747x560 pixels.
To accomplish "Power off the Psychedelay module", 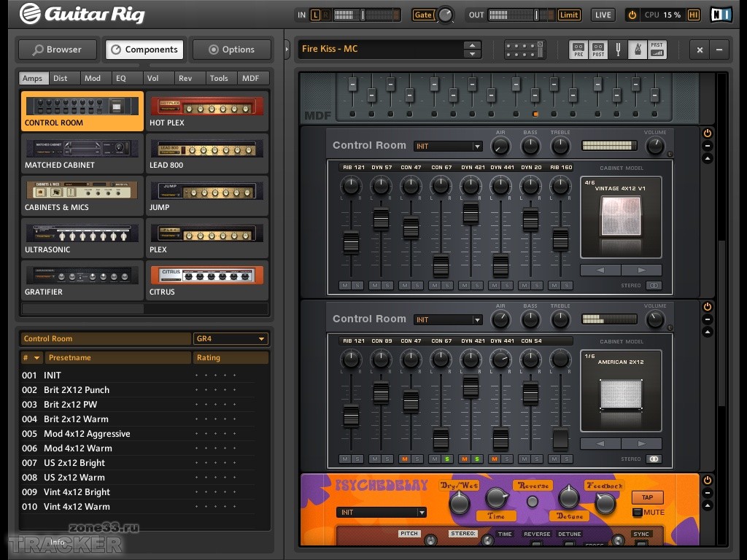I will click(x=708, y=480).
